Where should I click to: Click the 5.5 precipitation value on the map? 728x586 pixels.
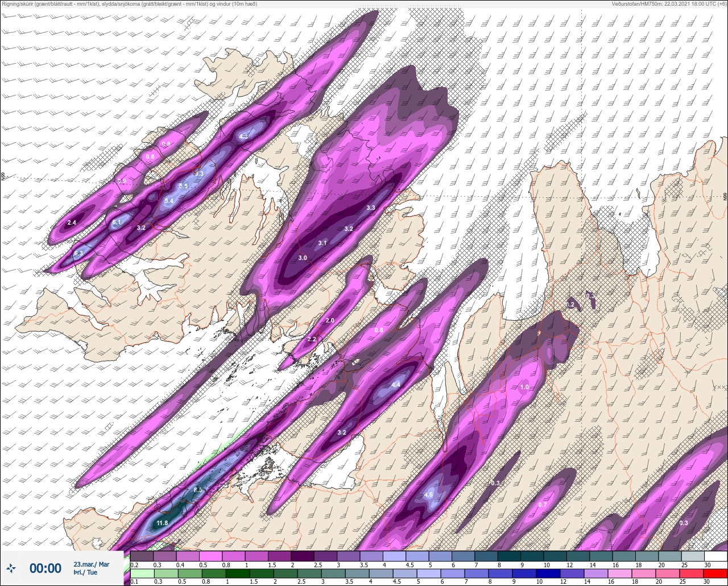(x=183, y=186)
